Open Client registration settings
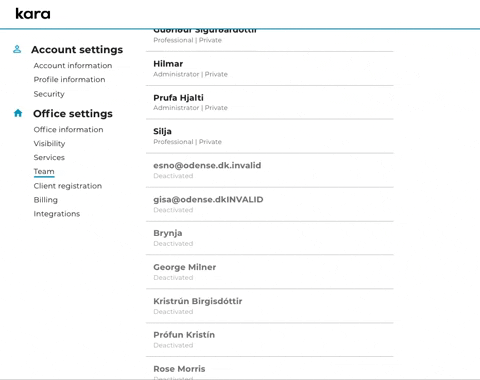480x380 pixels. click(68, 186)
